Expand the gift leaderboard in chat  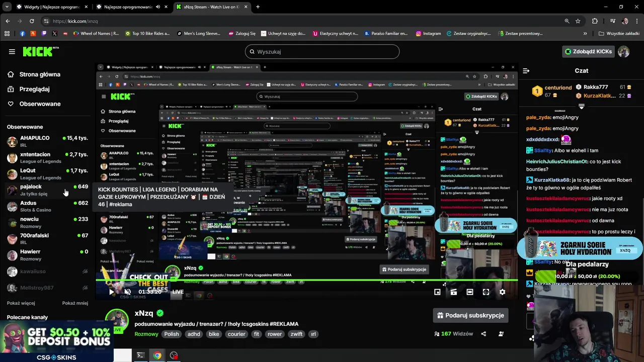point(581,106)
